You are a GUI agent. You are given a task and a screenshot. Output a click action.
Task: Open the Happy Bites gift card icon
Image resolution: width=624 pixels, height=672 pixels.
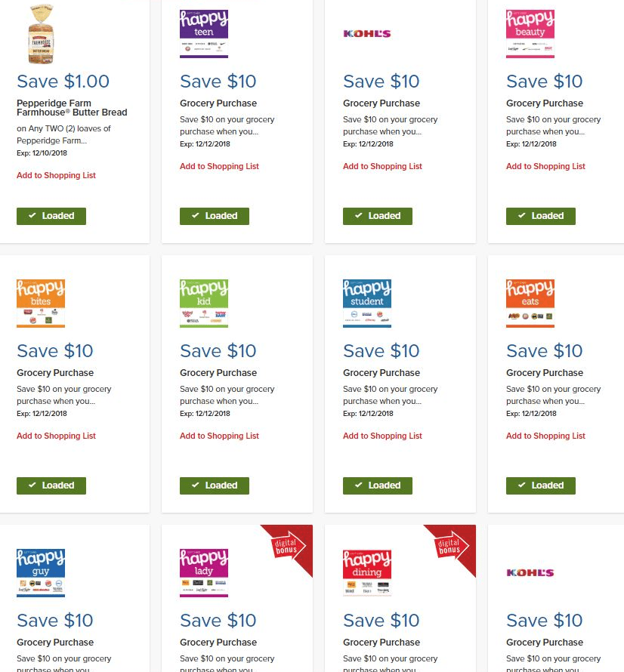pos(41,304)
